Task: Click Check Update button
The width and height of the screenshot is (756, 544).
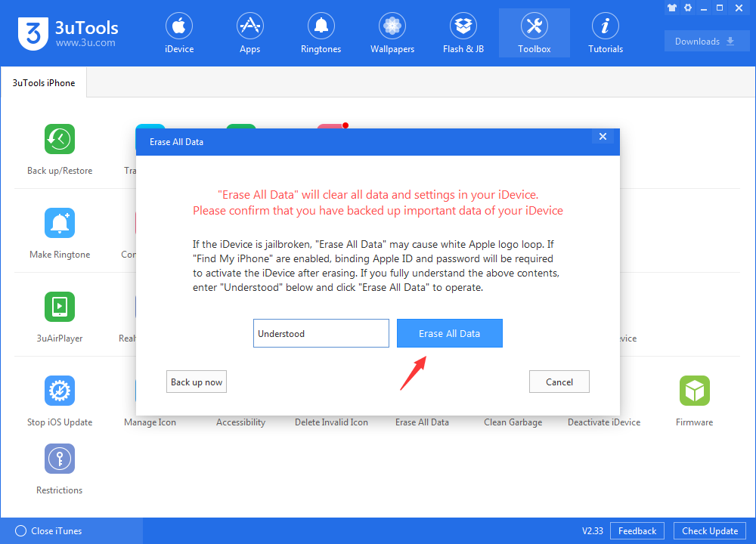Action: tap(710, 530)
